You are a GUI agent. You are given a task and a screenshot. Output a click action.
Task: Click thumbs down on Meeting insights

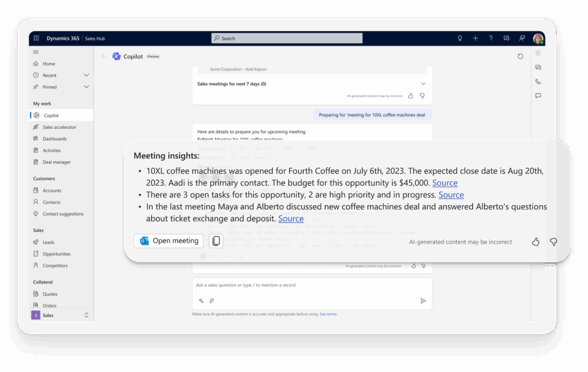pos(554,242)
